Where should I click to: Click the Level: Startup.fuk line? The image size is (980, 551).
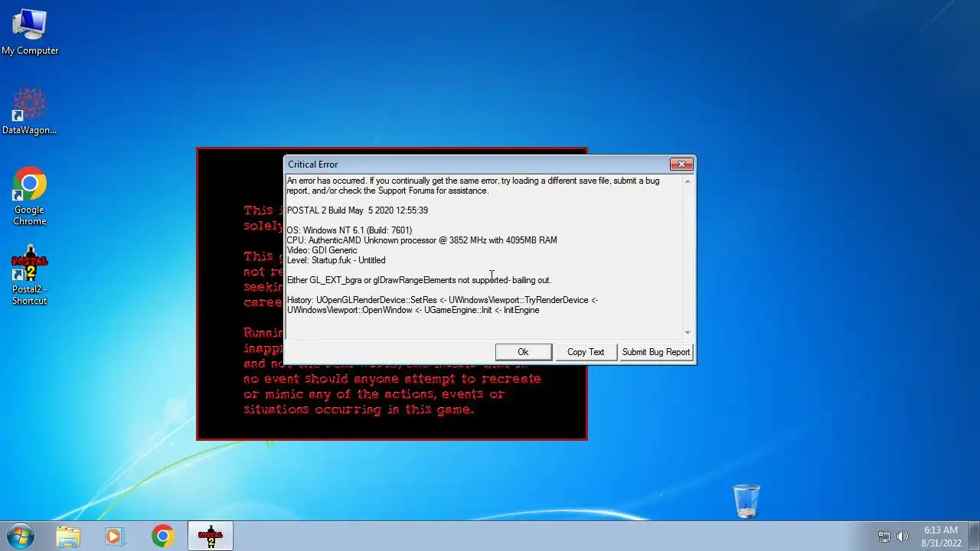click(x=336, y=260)
